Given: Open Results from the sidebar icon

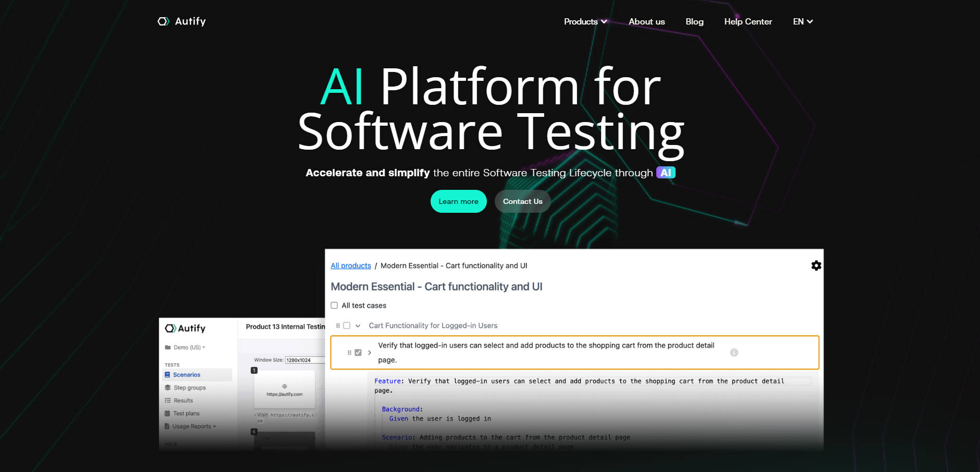Looking at the screenshot, I should [x=167, y=400].
